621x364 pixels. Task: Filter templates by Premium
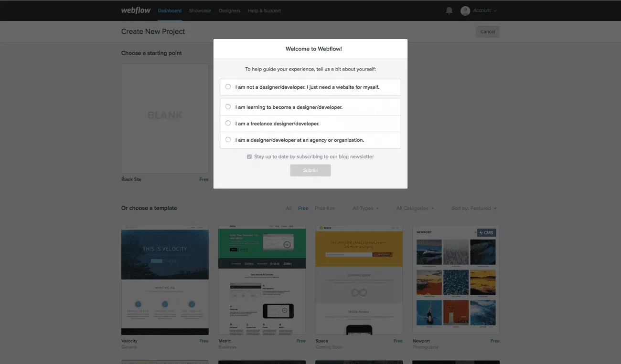[325, 208]
